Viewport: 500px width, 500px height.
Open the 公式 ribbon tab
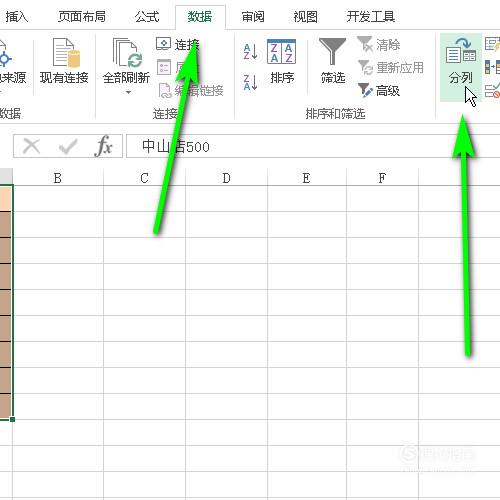click(147, 16)
